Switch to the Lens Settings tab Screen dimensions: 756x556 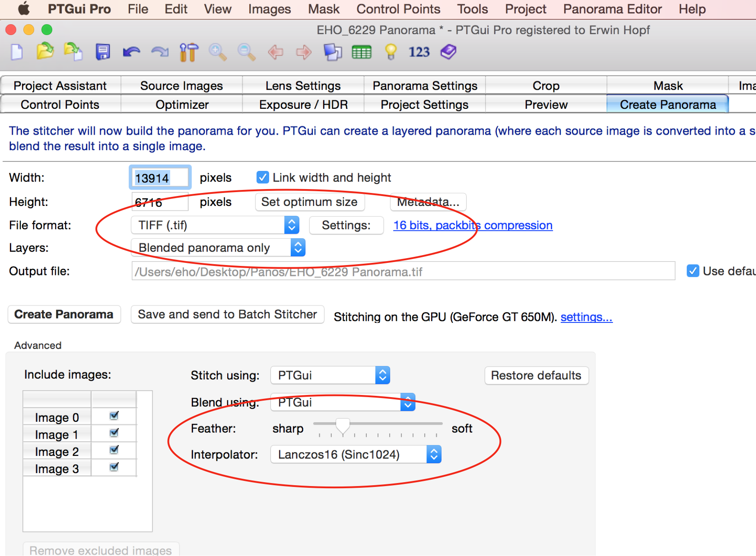click(303, 85)
